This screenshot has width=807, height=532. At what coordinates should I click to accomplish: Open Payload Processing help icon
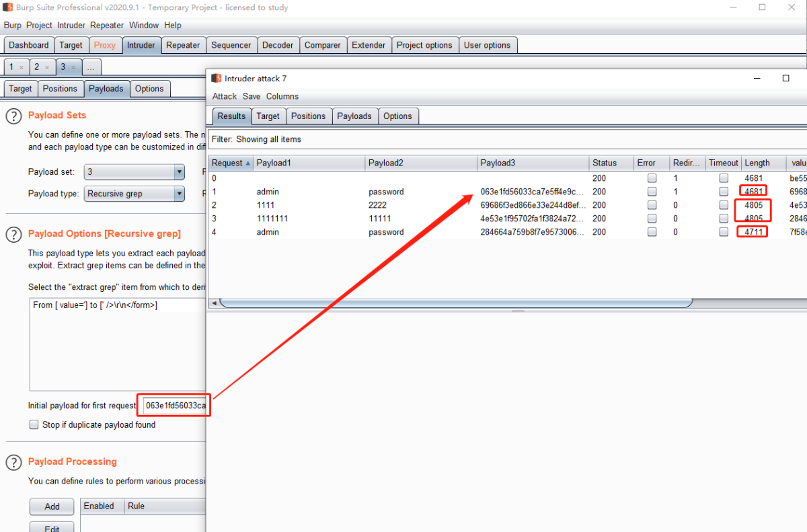tap(13, 463)
